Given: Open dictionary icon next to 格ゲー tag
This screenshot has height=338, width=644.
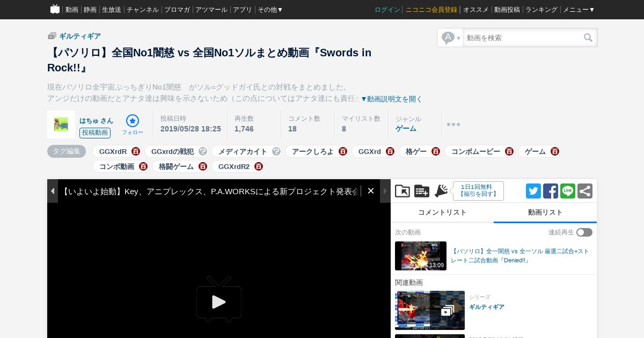Looking at the screenshot, I should coord(436,152).
